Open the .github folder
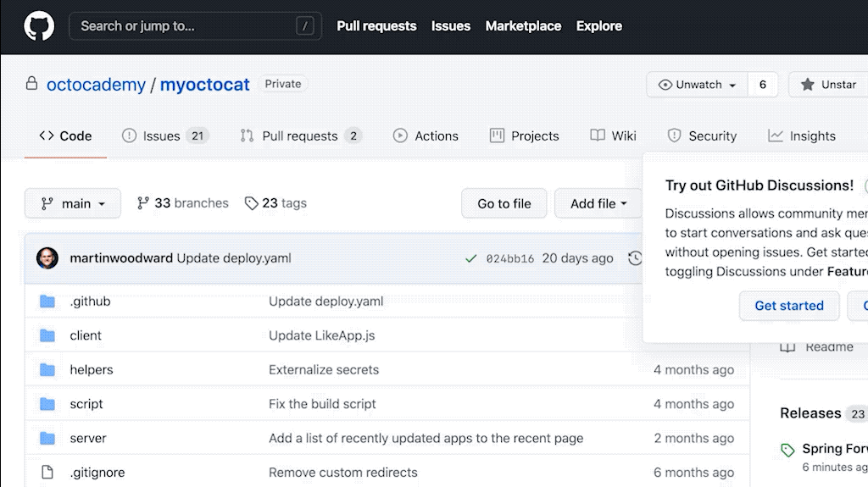 pos(90,301)
